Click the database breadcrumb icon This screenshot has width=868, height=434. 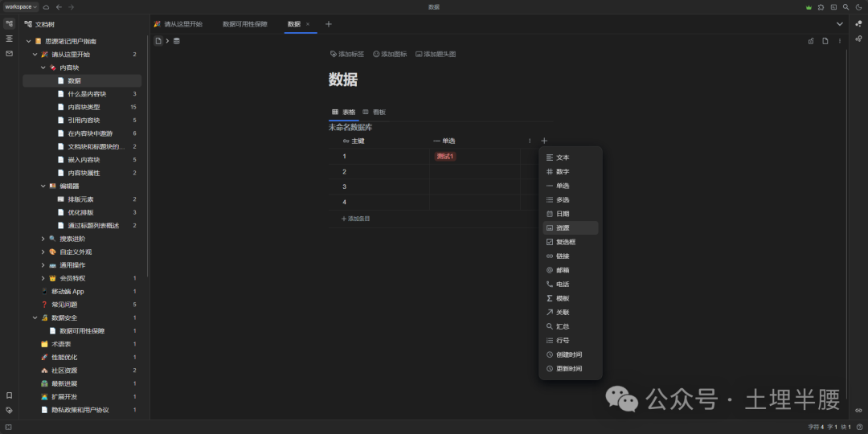pos(177,41)
